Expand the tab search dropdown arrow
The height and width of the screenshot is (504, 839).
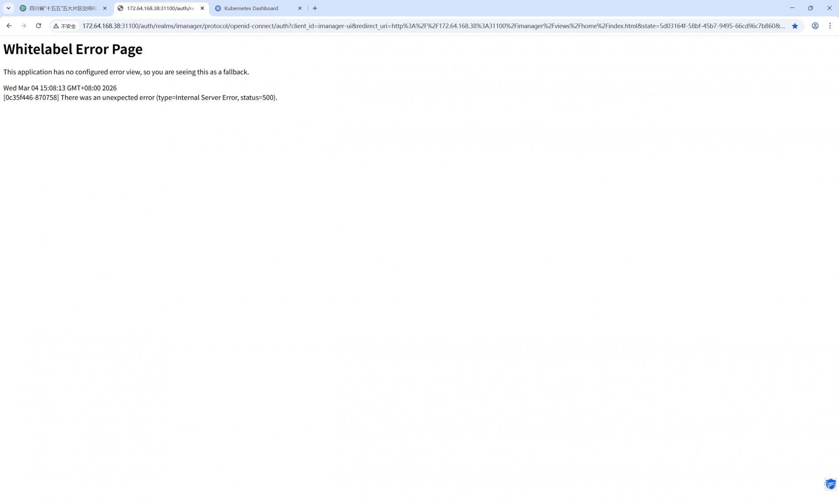coord(8,8)
